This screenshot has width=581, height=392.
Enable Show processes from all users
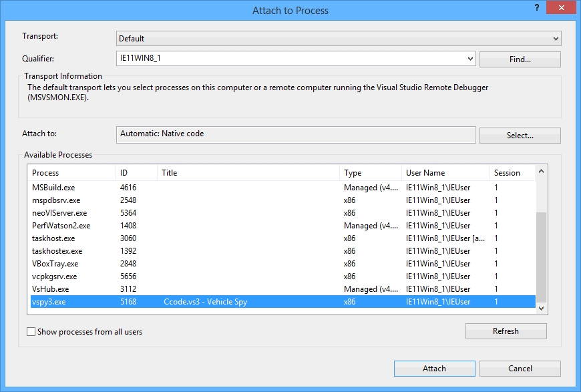tap(31, 332)
